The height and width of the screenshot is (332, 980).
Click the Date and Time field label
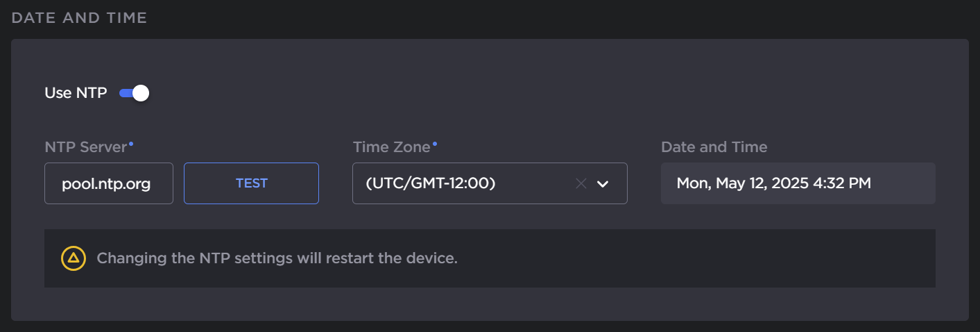tap(714, 147)
